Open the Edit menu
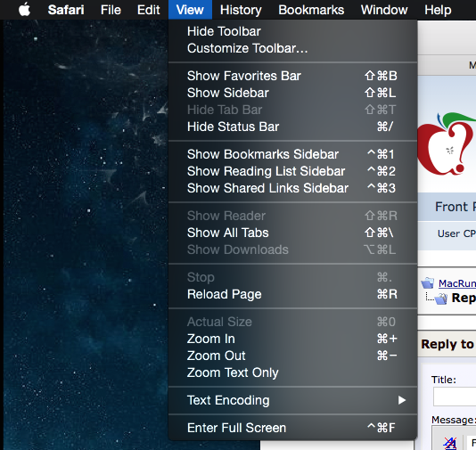The image size is (476, 450). point(149,10)
